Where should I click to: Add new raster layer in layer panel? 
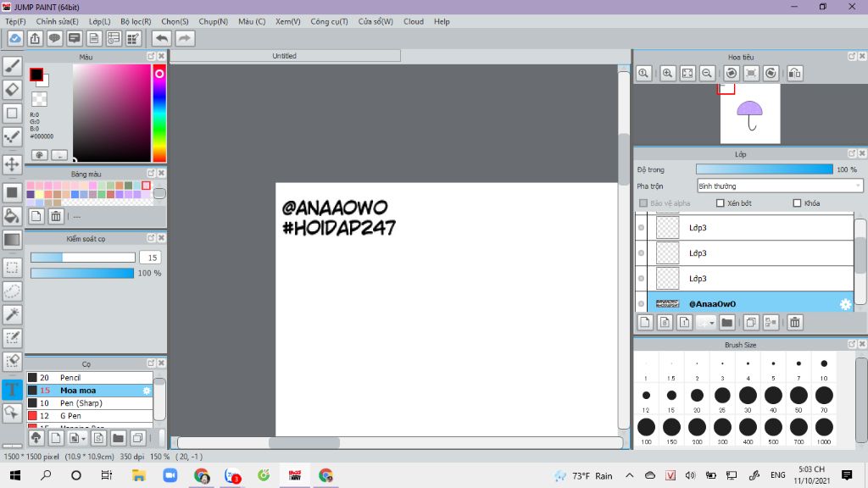[645, 323]
